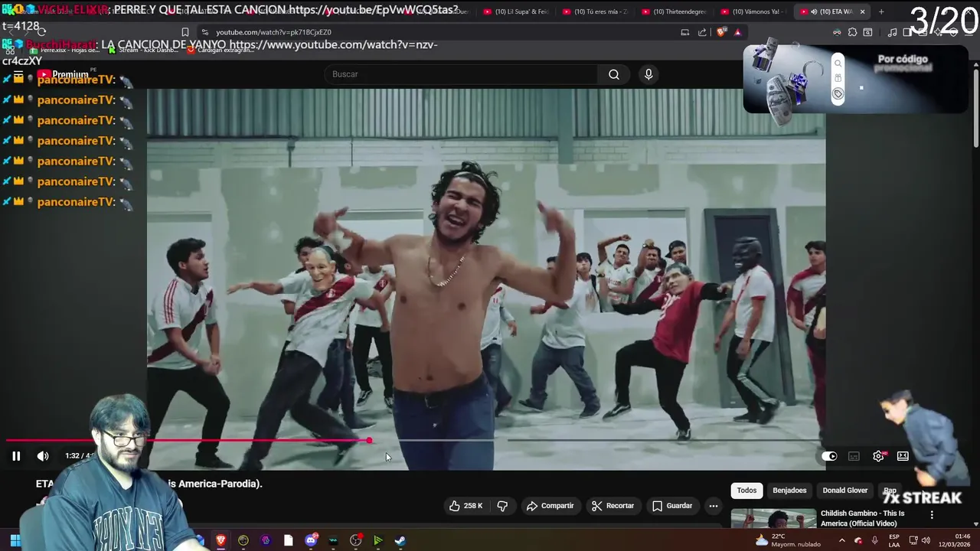Turn on subtitles in the player controls

[x=854, y=456]
